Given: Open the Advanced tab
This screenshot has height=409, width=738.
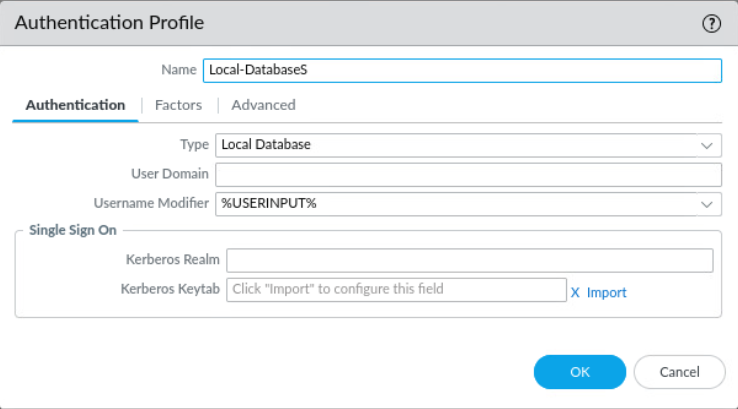Looking at the screenshot, I should (263, 105).
